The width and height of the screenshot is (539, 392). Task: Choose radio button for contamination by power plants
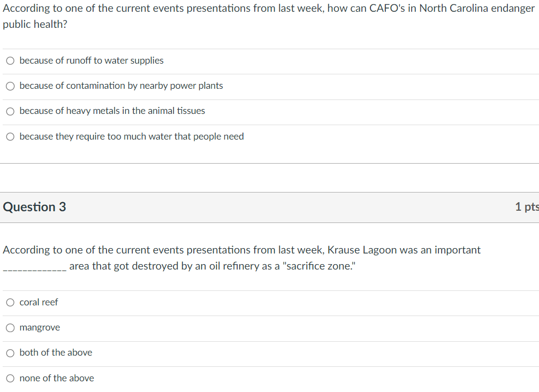pyautogui.click(x=11, y=86)
